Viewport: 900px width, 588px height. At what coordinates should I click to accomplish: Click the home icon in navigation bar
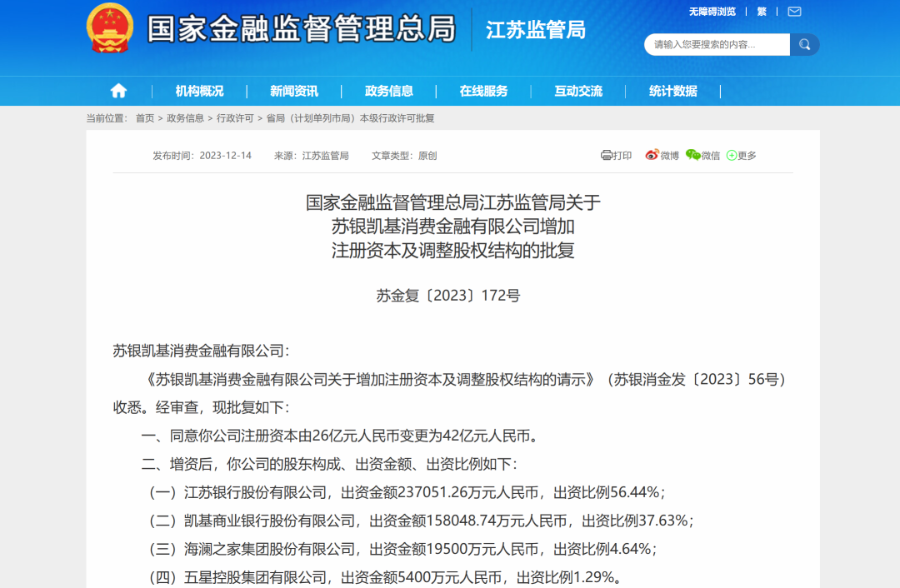coord(118,91)
